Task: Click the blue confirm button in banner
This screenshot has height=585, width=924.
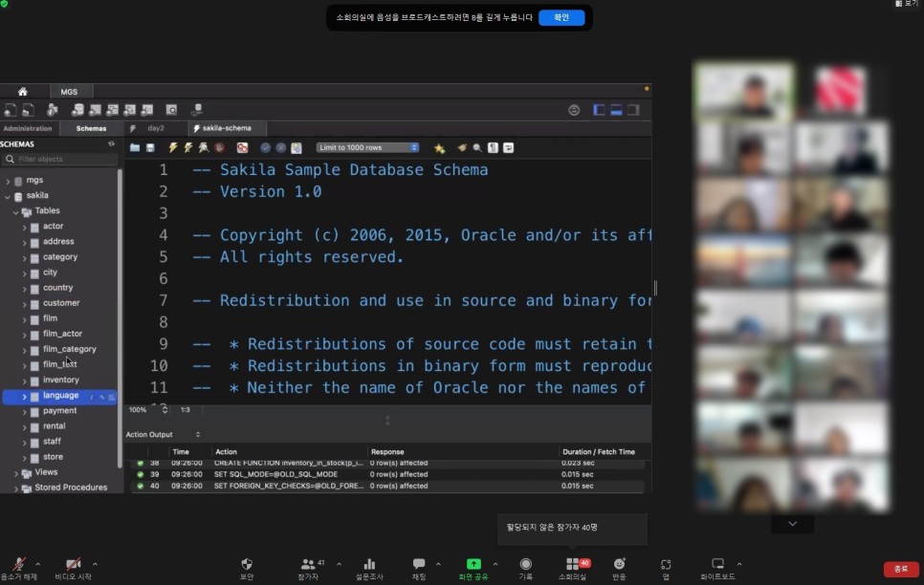Action: click(561, 17)
